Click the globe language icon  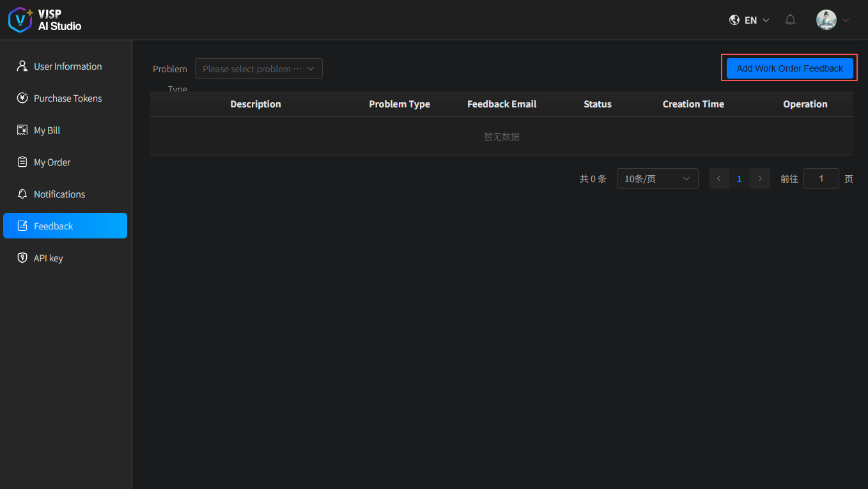pos(734,20)
